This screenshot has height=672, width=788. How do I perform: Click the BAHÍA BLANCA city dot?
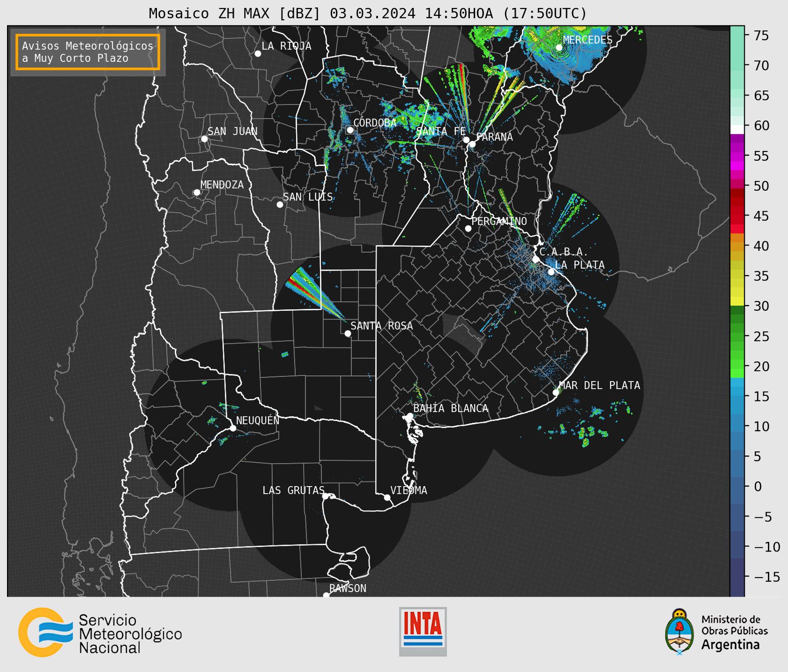410,416
